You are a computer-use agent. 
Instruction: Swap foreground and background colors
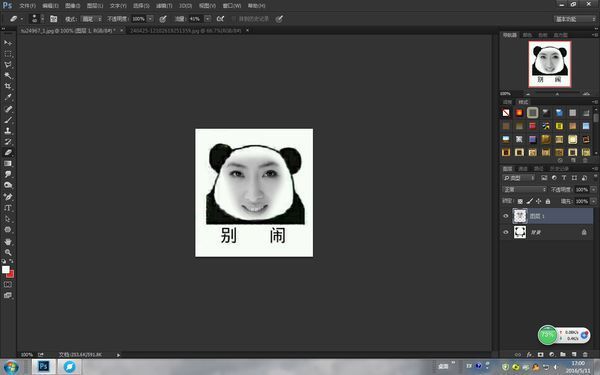point(11,261)
